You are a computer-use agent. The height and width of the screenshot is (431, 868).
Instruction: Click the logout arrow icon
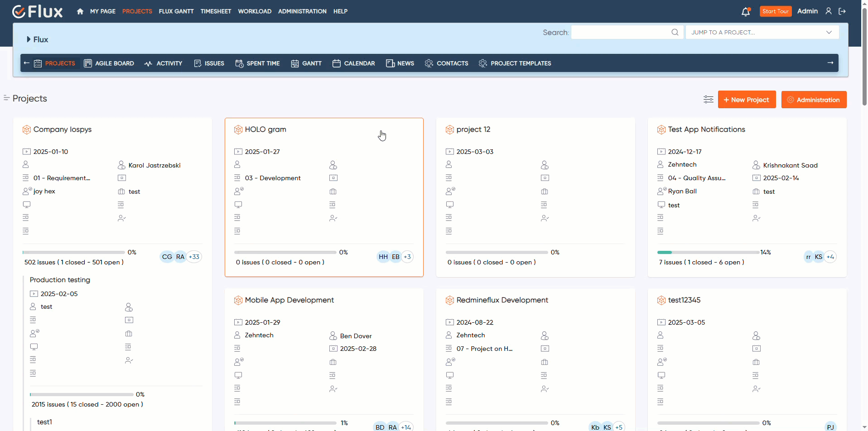pos(842,11)
